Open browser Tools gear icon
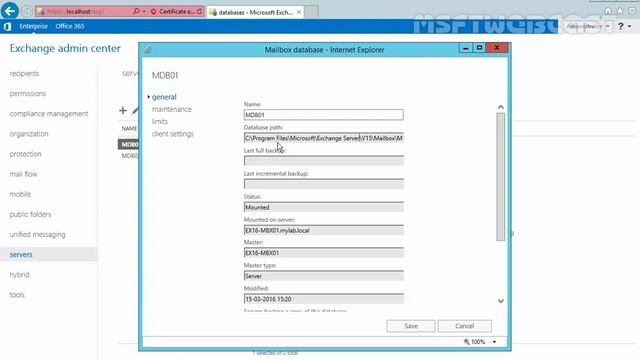This screenshot has height=360, width=640. pos(632,11)
